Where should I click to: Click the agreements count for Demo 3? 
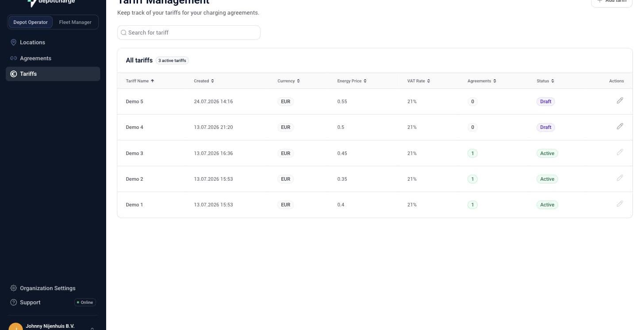point(472,153)
